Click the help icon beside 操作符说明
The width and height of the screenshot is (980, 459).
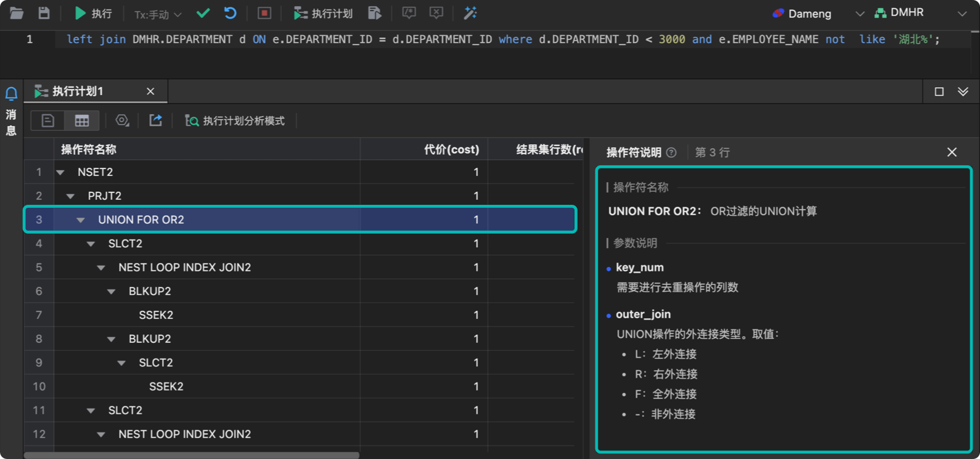point(671,152)
